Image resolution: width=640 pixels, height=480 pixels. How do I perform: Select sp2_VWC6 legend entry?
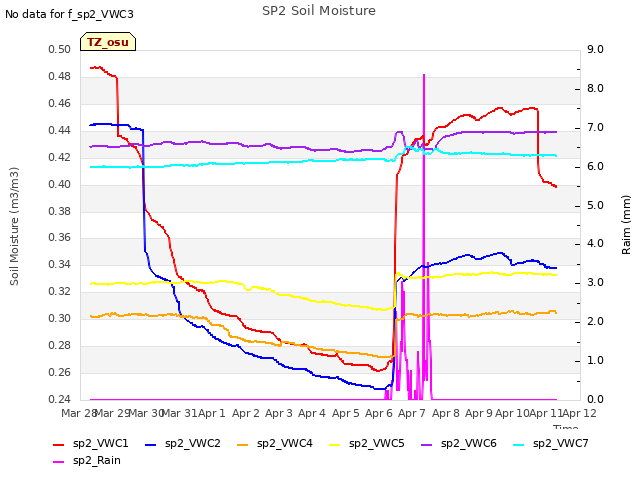tap(459, 443)
